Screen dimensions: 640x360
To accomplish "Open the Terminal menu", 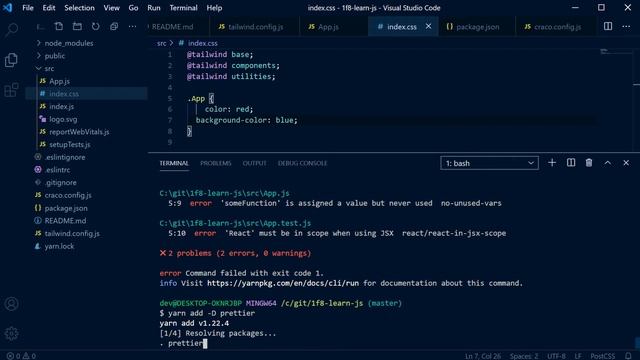I will pyautogui.click(x=183, y=8).
